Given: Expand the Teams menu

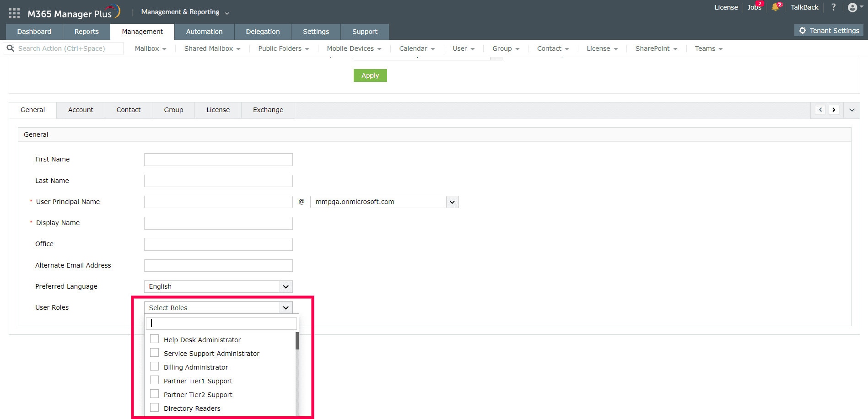Looking at the screenshot, I should (x=709, y=48).
